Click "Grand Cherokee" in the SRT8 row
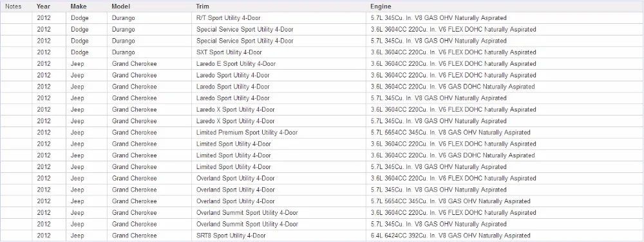Screen dimensions: 644x242 135,236
